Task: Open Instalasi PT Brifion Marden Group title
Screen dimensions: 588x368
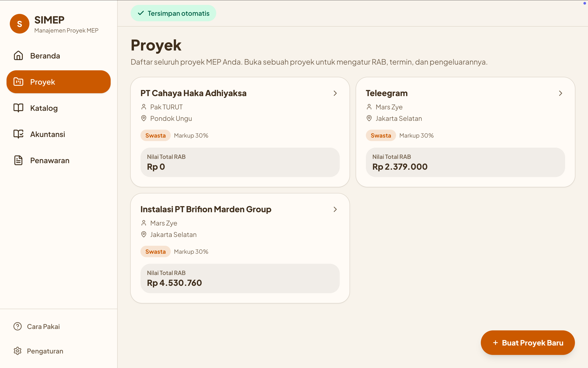Action: [206, 209]
